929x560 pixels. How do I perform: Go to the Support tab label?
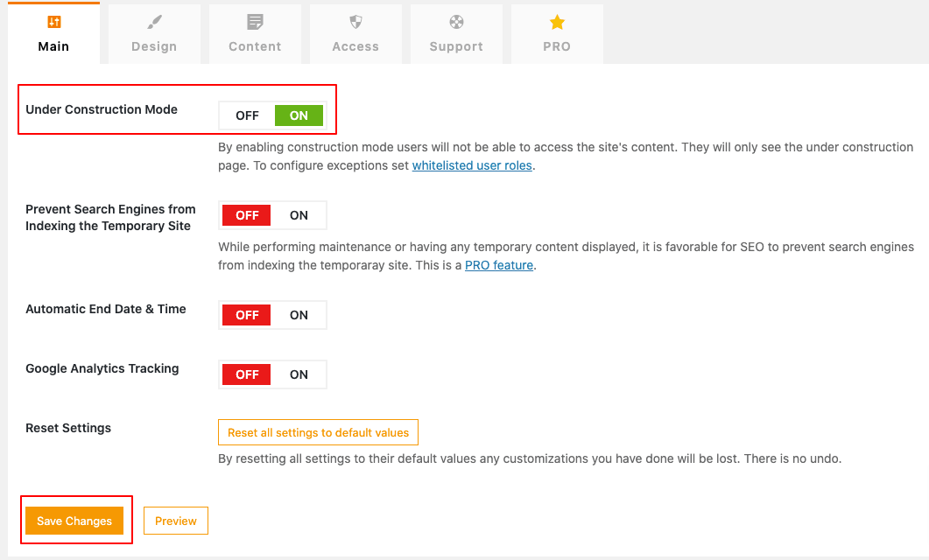pyautogui.click(x=456, y=47)
